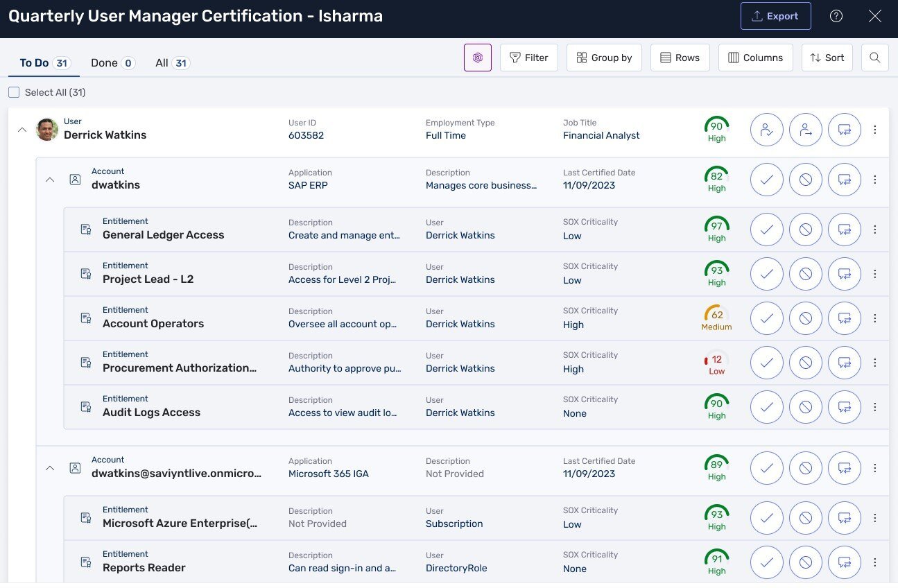The width and height of the screenshot is (898, 588).
Task: Click the Subscription value in Azure Enterprise row
Action: coord(454,524)
